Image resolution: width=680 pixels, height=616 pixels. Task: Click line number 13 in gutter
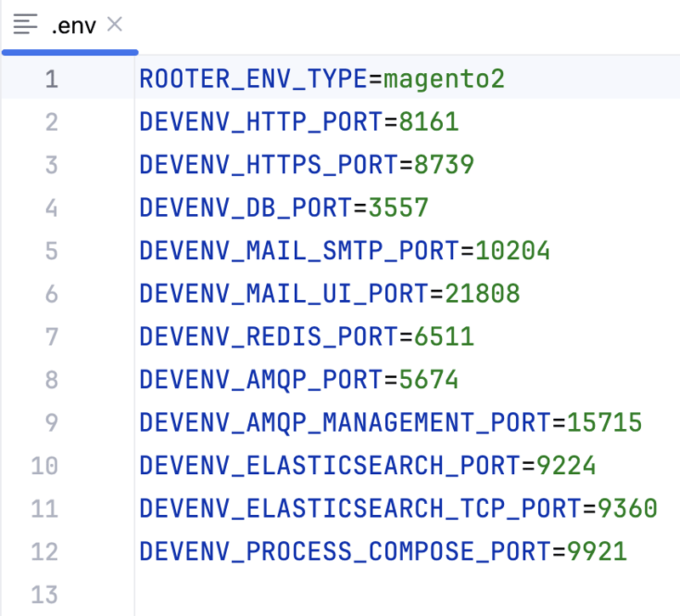point(44,595)
